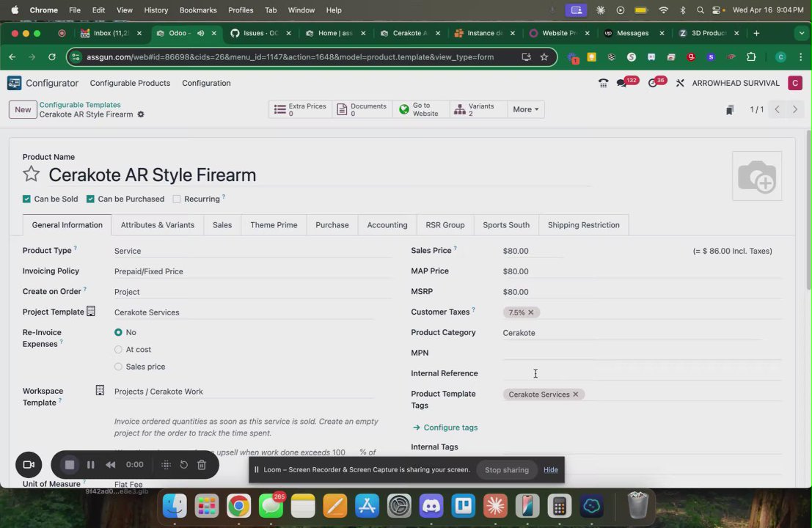812x528 pixels.
Task: Remove Cerakote Services template tag
Action: 575,395
